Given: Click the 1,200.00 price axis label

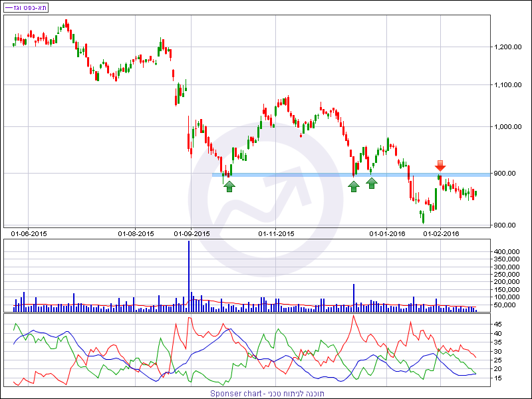Looking at the screenshot, I should pyautogui.click(x=507, y=47).
